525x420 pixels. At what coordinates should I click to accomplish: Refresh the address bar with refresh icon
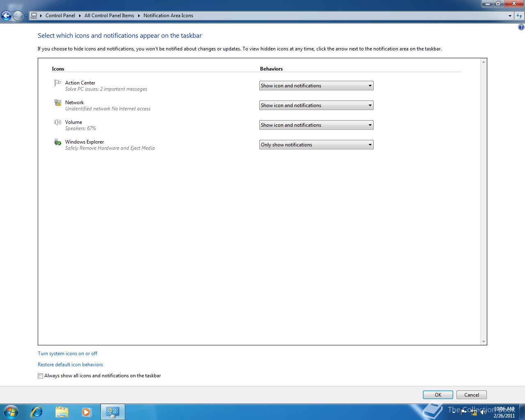519,16
